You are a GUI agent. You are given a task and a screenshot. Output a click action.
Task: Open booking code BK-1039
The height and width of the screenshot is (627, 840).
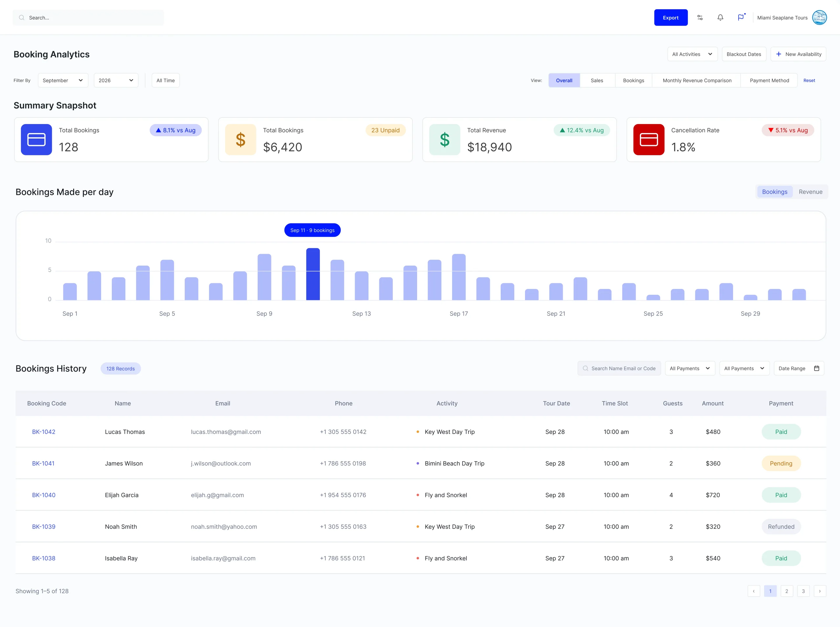[x=44, y=527]
